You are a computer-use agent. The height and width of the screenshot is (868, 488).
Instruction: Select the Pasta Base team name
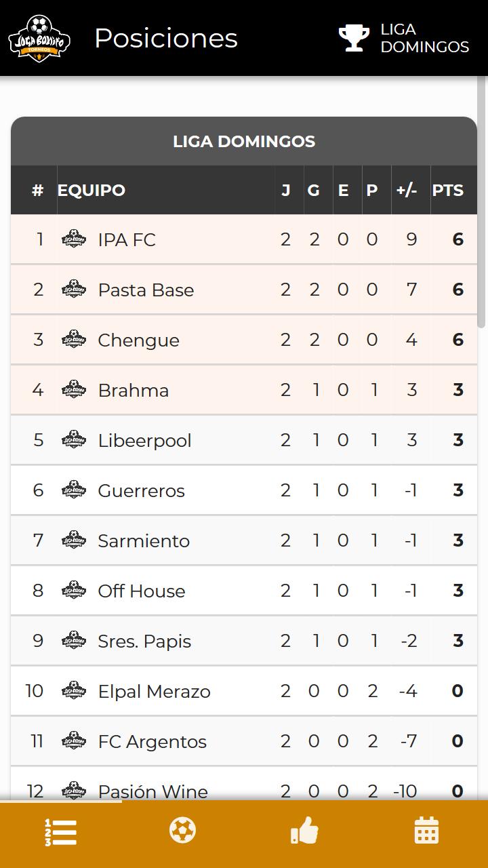pos(146,290)
